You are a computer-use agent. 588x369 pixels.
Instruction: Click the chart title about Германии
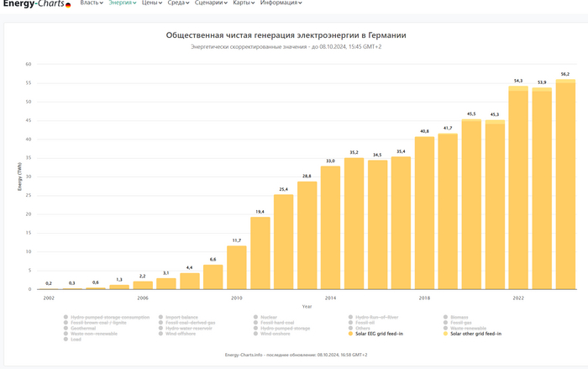(x=286, y=35)
